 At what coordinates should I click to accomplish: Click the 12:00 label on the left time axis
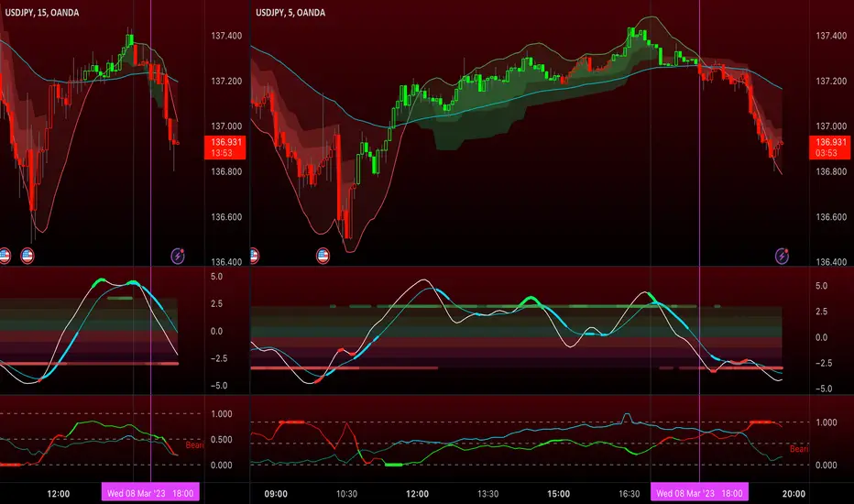[59, 494]
